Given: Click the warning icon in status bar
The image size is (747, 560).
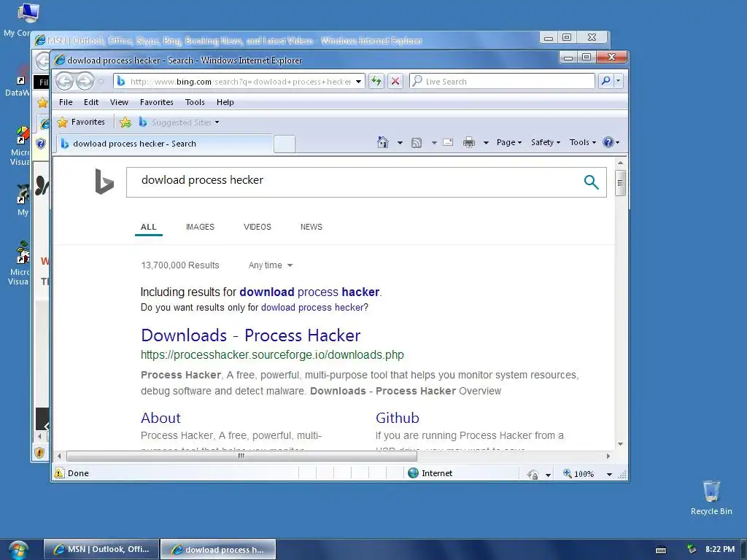Looking at the screenshot, I should (59, 472).
